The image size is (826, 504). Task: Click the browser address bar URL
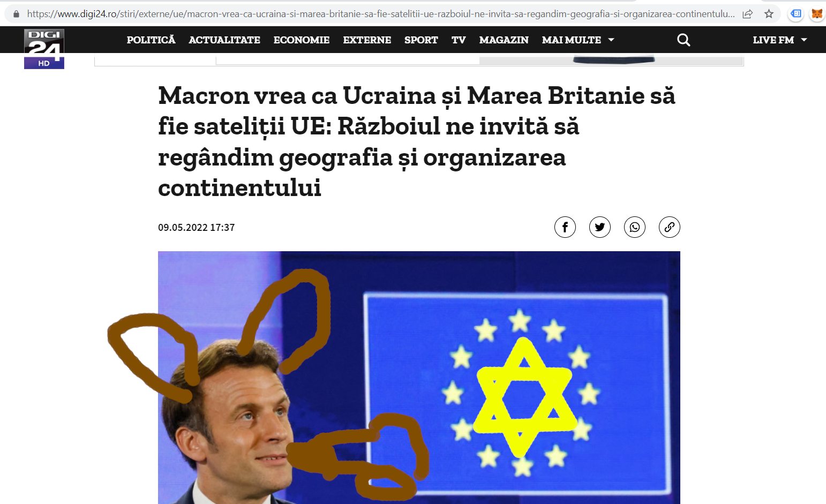tap(380, 14)
